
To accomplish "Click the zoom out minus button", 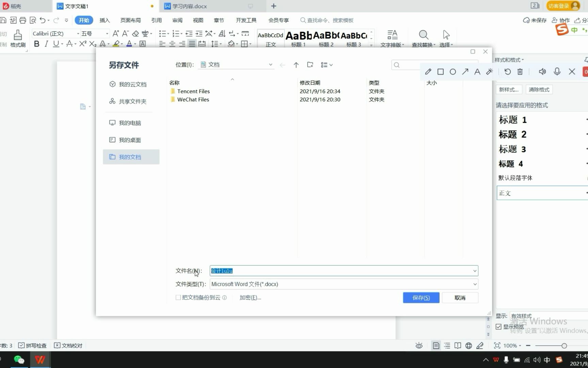I will 528,346.
